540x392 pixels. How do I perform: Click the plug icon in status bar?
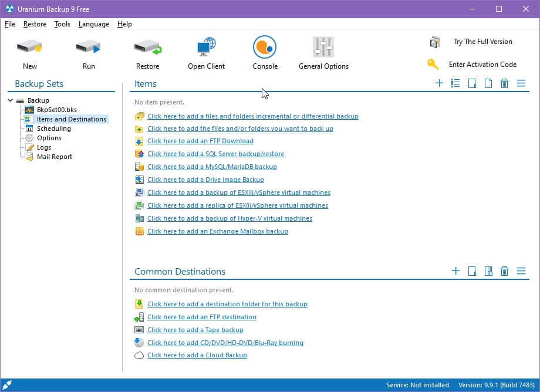click(x=7, y=385)
